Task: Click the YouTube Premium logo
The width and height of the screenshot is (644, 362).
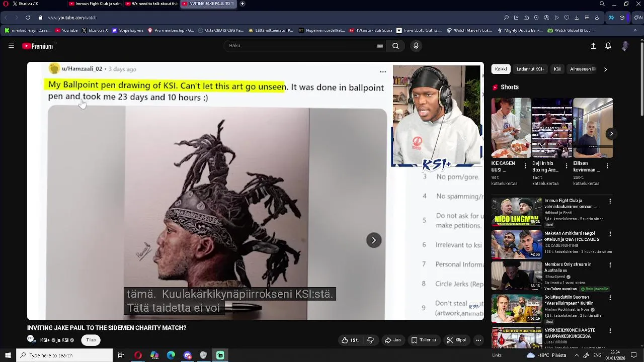Action: coord(39,46)
